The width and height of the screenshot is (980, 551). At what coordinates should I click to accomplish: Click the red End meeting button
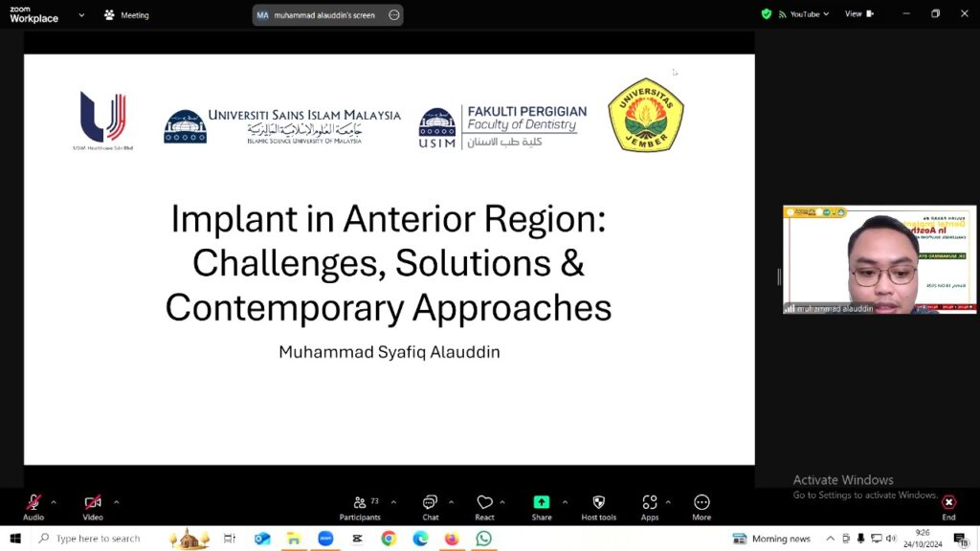948,507
